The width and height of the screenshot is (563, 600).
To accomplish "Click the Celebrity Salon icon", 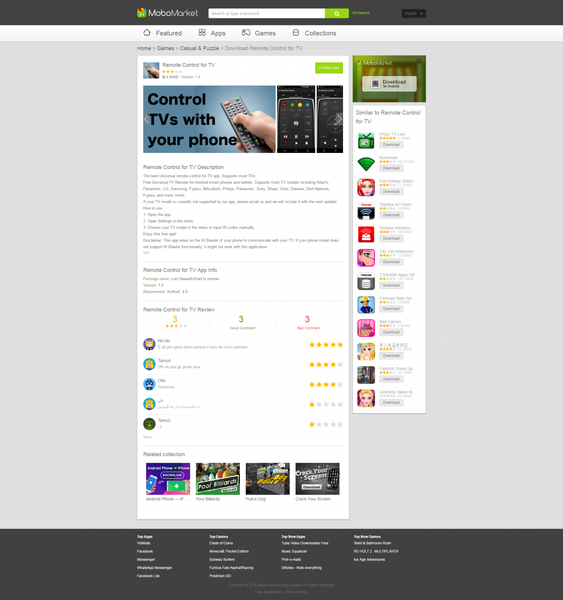I will (366, 398).
